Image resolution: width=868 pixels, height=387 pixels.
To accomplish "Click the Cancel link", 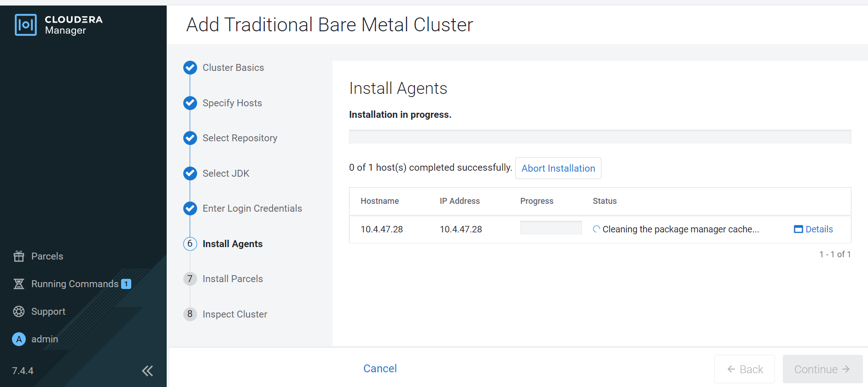I will point(380,369).
